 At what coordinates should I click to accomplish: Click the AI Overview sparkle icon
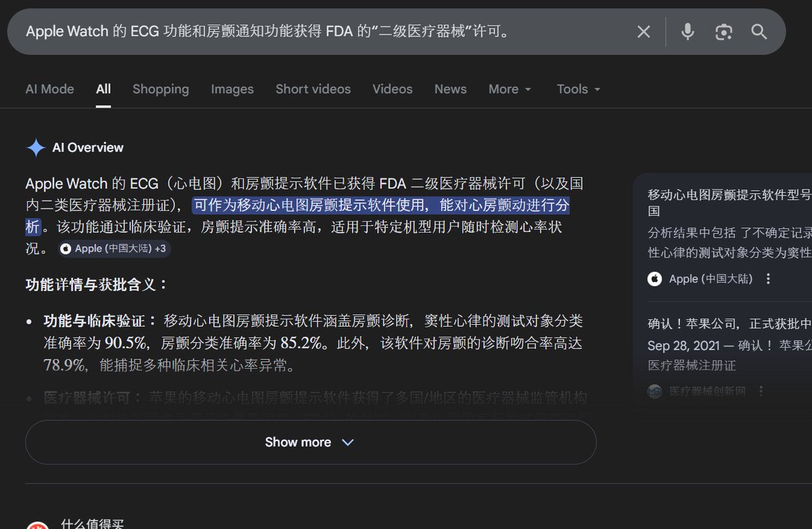click(x=35, y=147)
